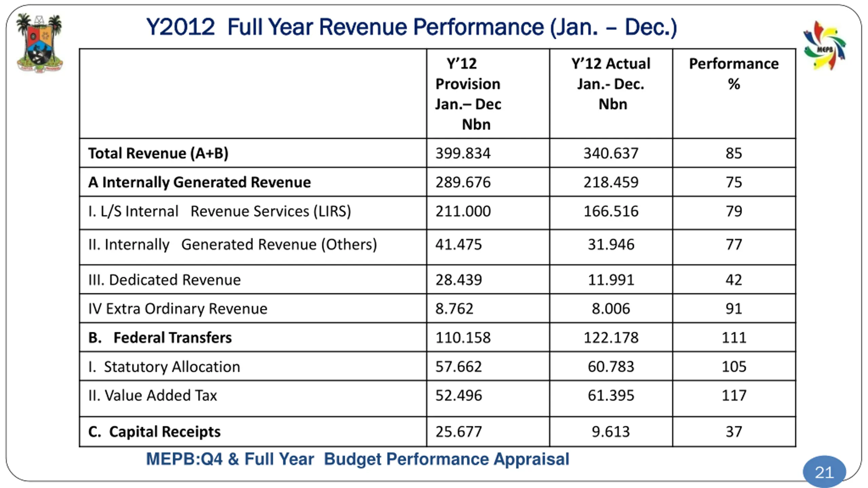The height and width of the screenshot is (488, 868).
Task: Click the Y'12 Provision column header
Action: (x=468, y=94)
